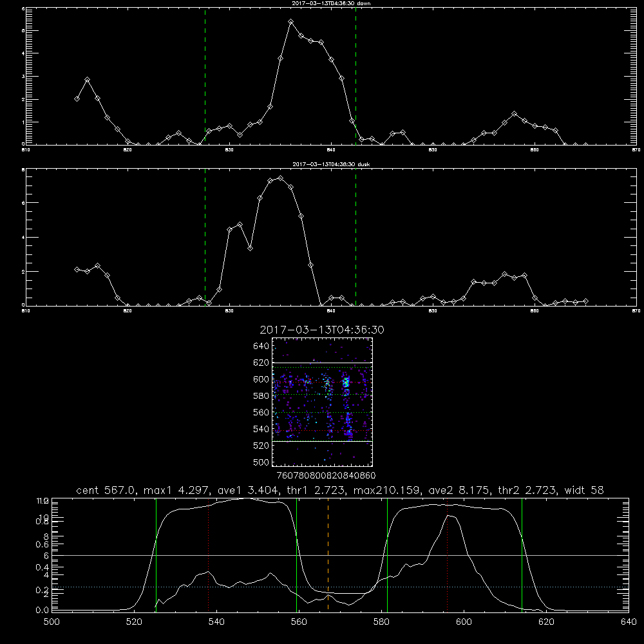Select the last diamond point near 865 in dusk plot
644x644 pixels.
(585, 301)
